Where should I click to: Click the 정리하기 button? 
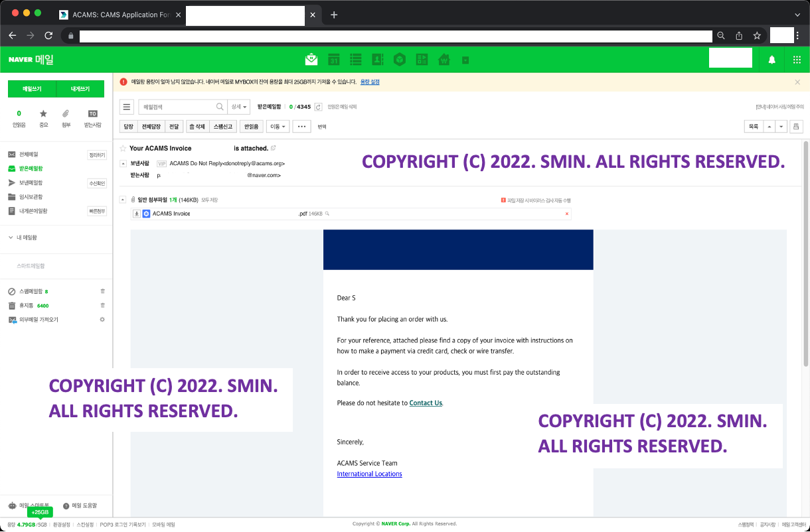97,155
